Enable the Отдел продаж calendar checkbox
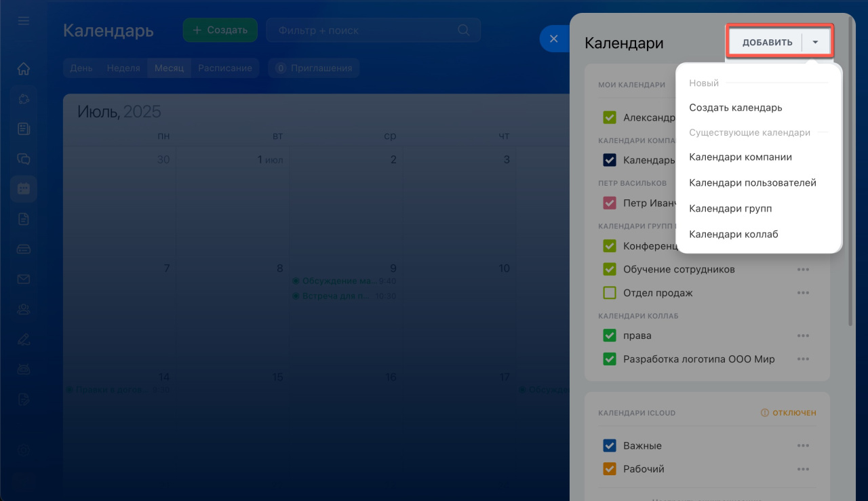 coord(609,293)
